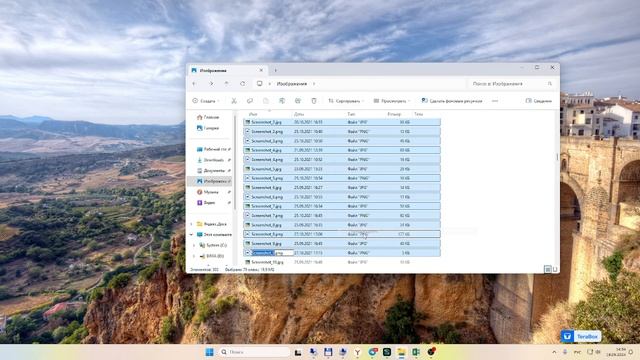Select file Screenshot_4.jpg
This screenshot has width=640, height=360.
pyautogui.click(x=342, y=150)
